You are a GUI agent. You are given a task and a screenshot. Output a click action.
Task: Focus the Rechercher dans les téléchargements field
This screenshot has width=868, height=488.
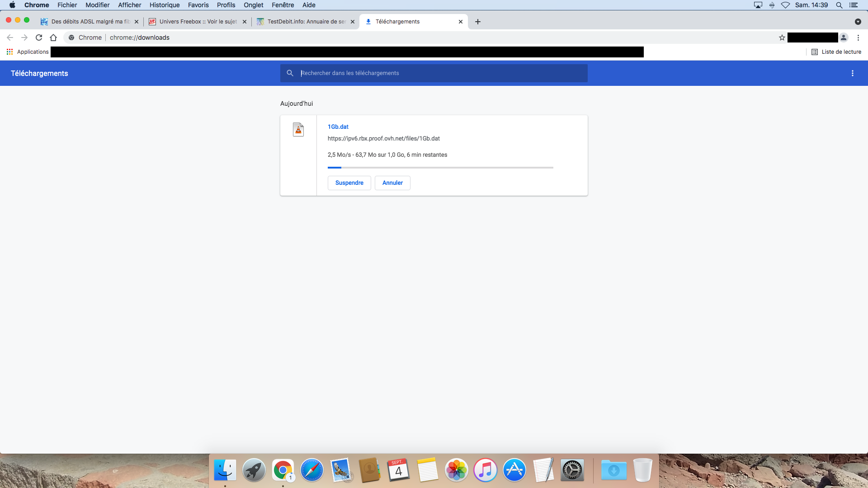(434, 73)
